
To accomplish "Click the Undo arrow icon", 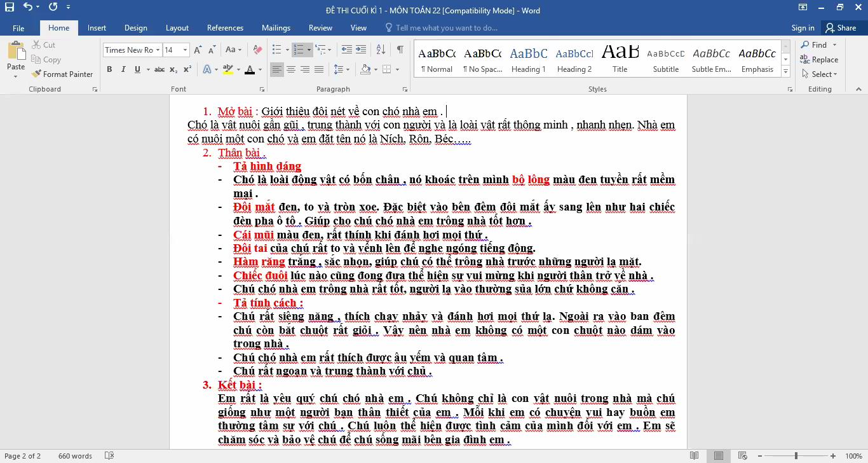I will tap(28, 8).
